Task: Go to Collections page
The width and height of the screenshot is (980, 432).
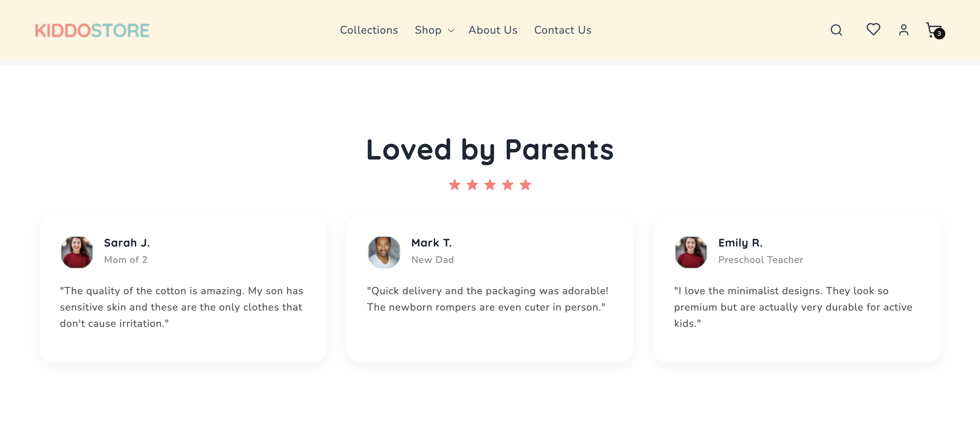Action: click(x=369, y=30)
